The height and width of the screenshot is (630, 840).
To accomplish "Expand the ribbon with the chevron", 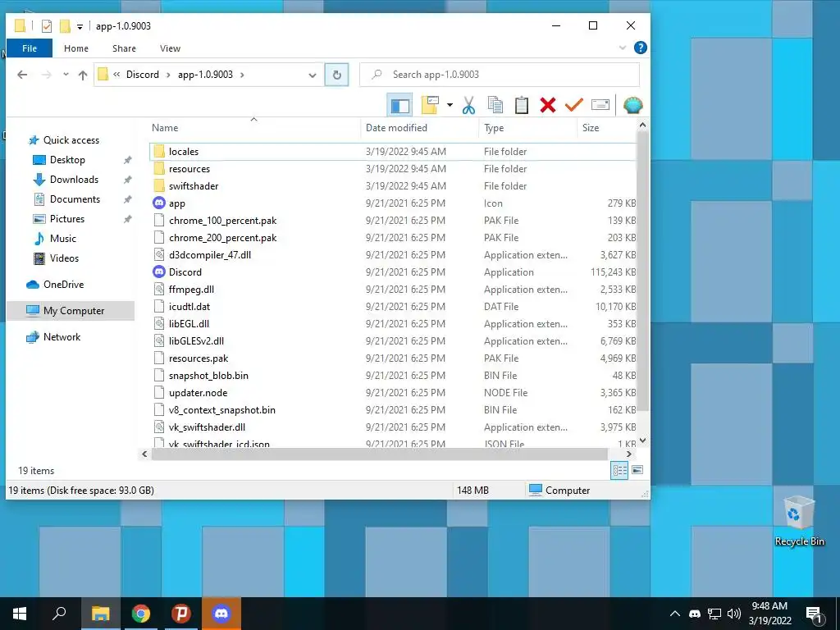I will tap(623, 48).
